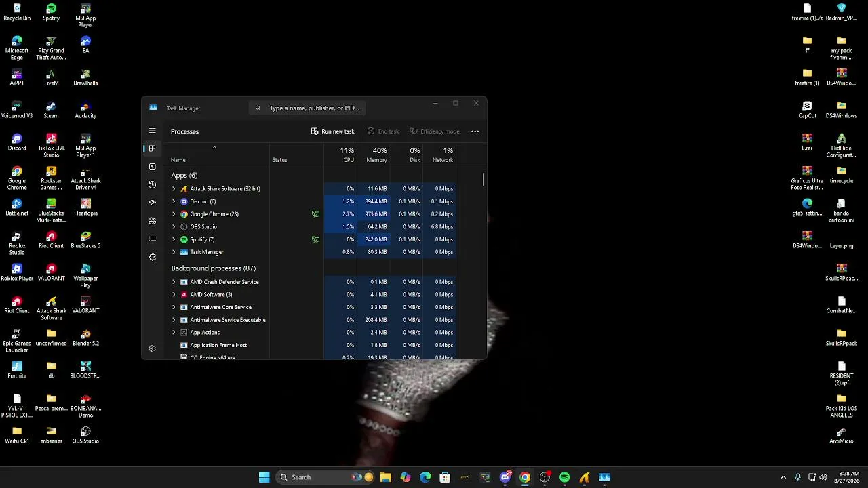868x488 pixels.
Task: Expand AMD Software (3) process group
Action: [x=174, y=295]
